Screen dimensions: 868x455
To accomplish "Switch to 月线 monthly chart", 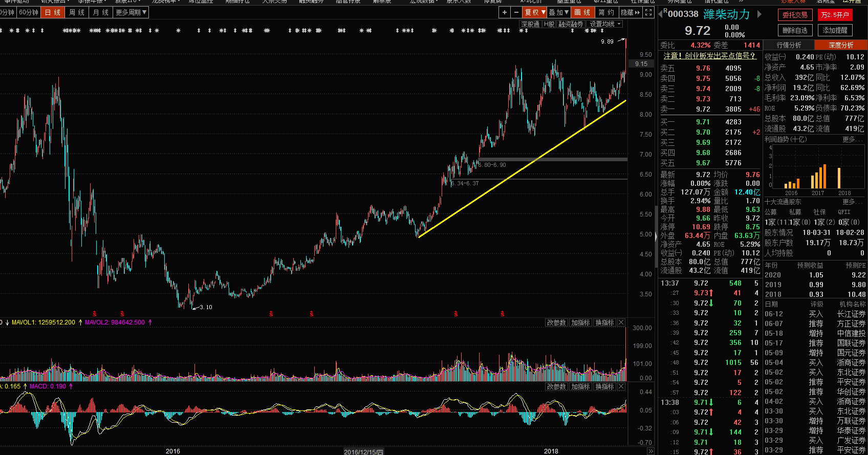I will point(101,12).
